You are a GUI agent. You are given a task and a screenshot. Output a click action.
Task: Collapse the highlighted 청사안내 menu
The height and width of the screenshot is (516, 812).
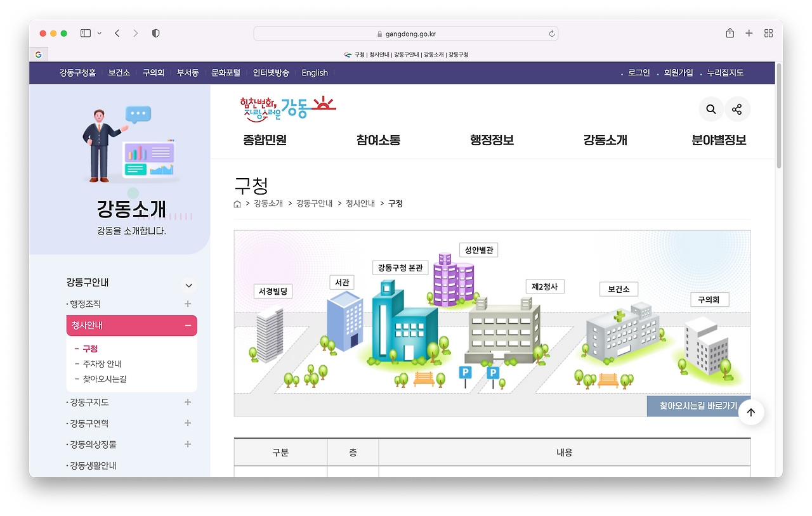coord(187,325)
